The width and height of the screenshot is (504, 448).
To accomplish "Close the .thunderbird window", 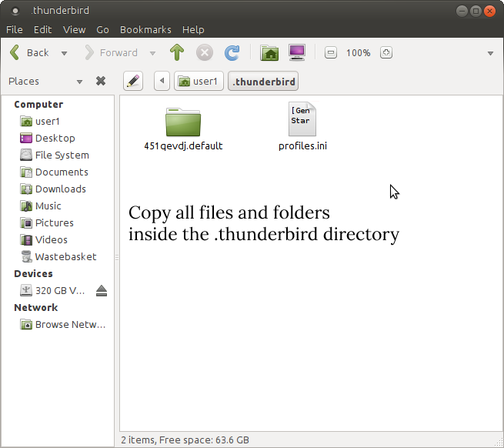I will click(489, 12).
